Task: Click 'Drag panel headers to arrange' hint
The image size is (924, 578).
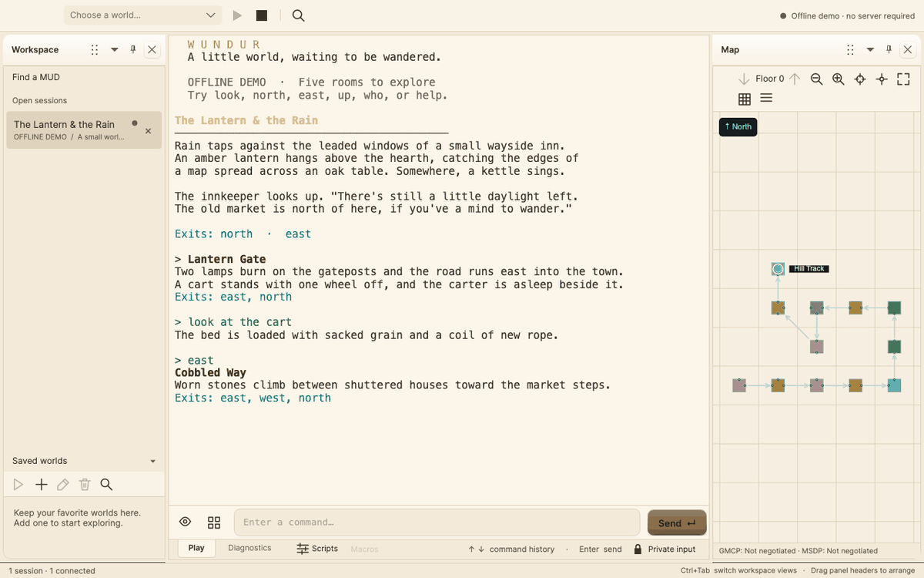Action: click(x=863, y=571)
